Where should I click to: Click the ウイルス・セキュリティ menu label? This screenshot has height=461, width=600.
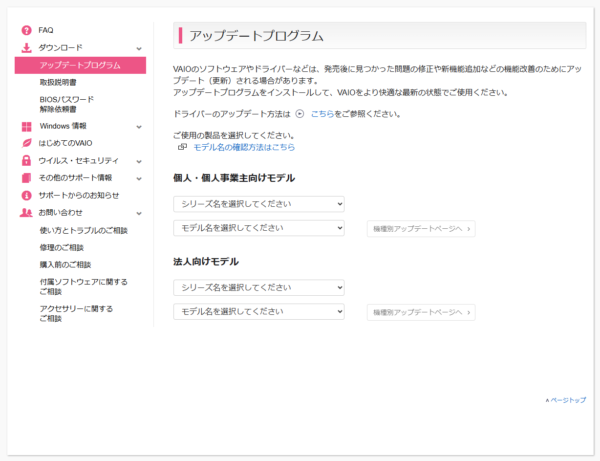78,161
